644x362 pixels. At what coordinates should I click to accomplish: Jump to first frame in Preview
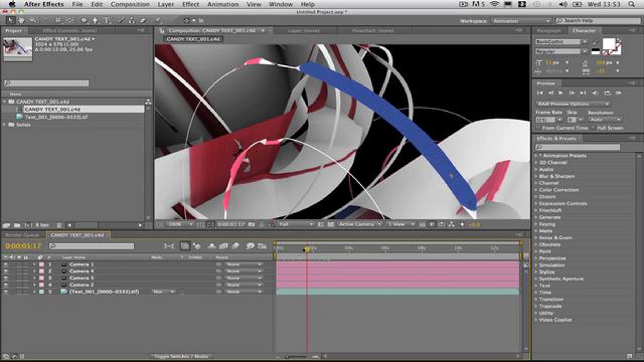[x=540, y=93]
